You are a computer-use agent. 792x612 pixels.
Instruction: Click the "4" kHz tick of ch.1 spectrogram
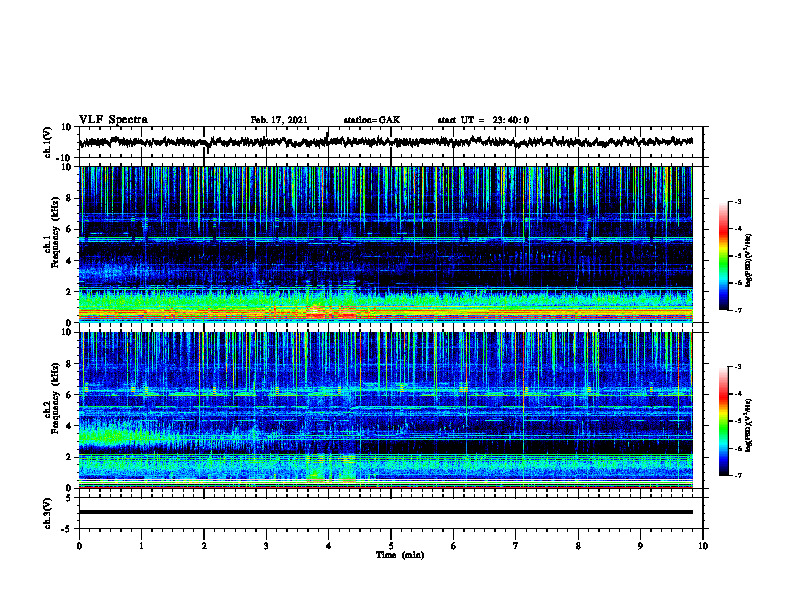[69, 261]
